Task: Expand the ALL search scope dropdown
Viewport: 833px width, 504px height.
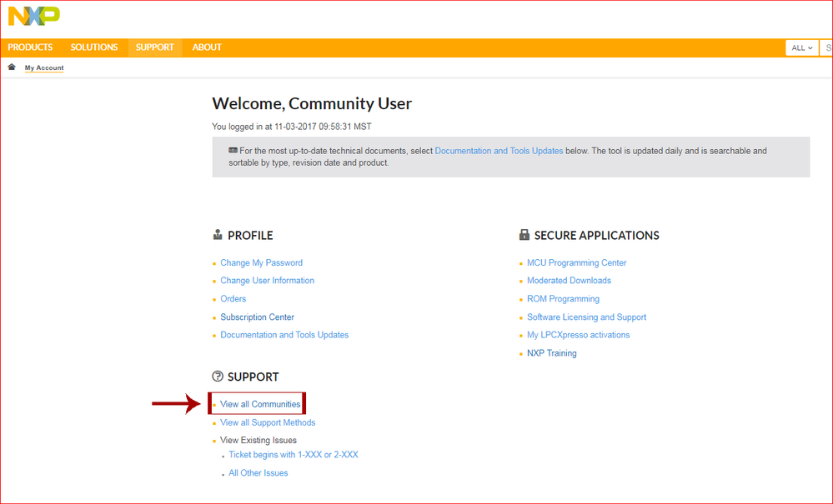Action: 801,47
